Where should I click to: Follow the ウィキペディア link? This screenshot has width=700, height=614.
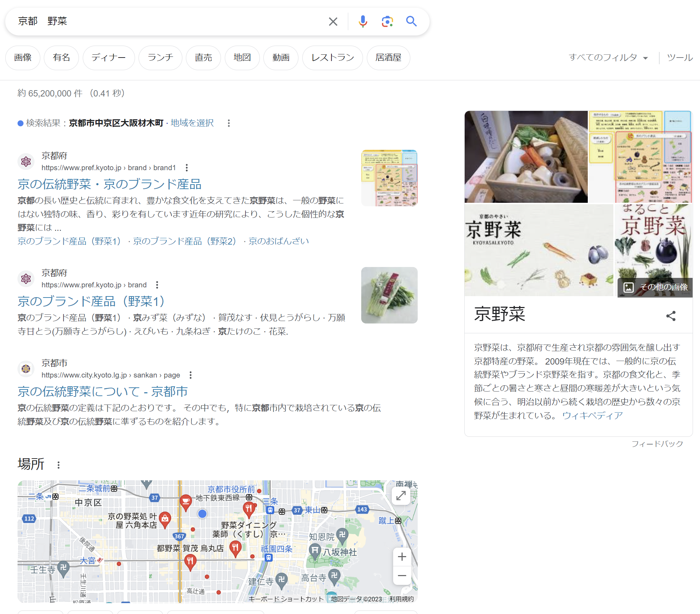pos(592,415)
